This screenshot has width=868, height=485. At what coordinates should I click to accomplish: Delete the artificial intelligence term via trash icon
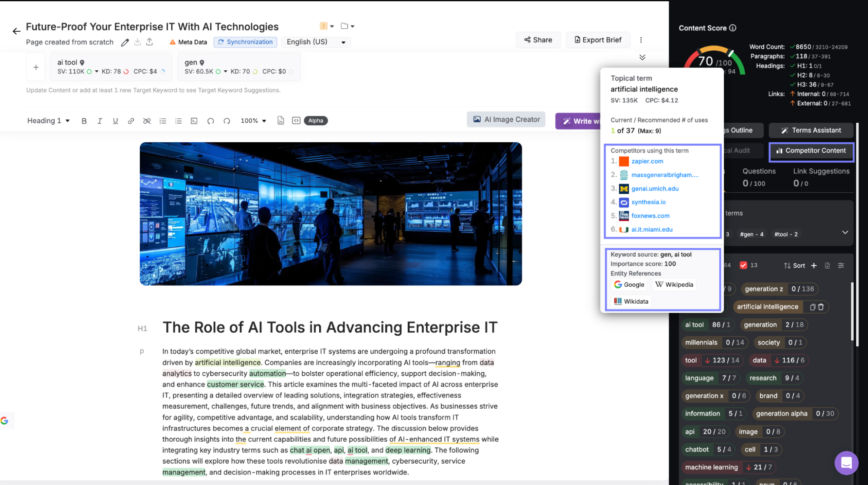821,307
